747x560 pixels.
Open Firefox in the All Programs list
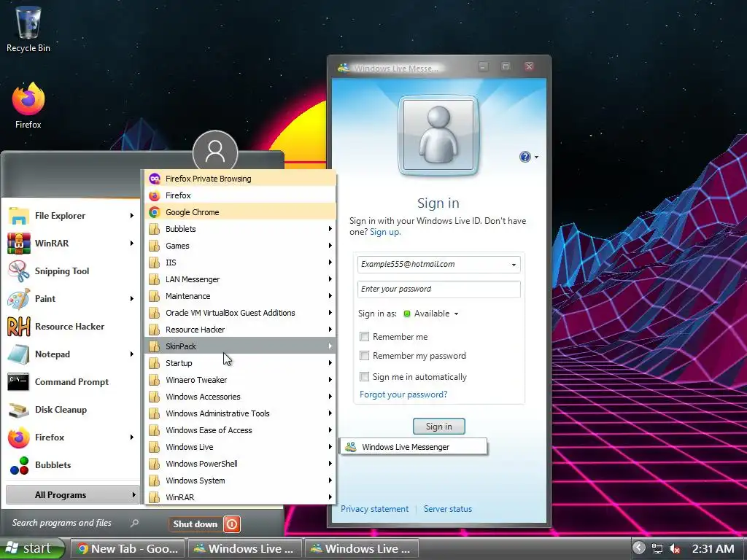click(240, 195)
